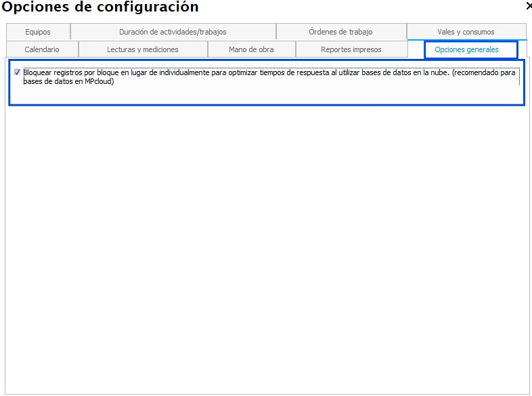Click the 'Bloquear registros por bloque' option text

(271, 76)
